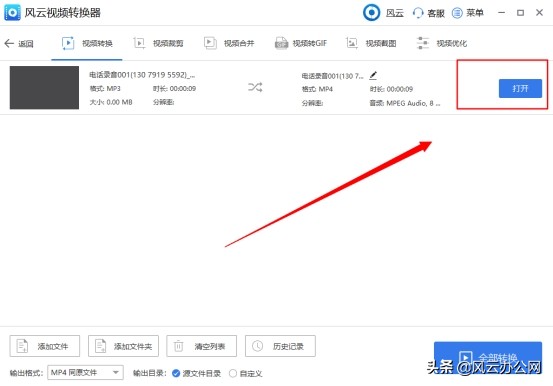Contact 客服 via the headset icon

[418, 13]
